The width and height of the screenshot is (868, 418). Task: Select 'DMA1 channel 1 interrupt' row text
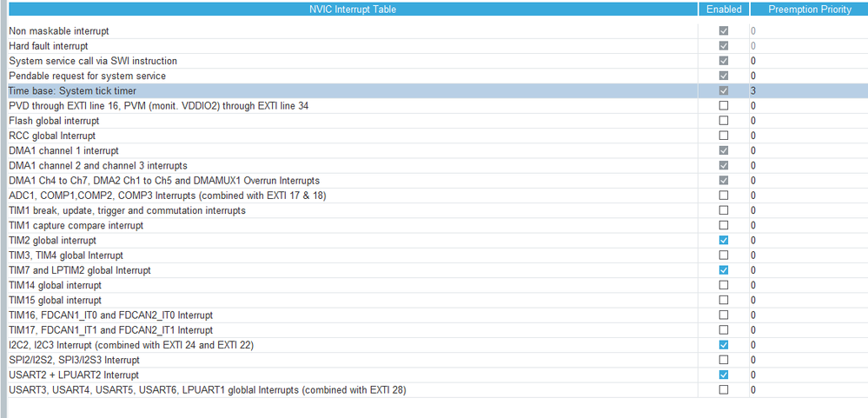pos(63,150)
